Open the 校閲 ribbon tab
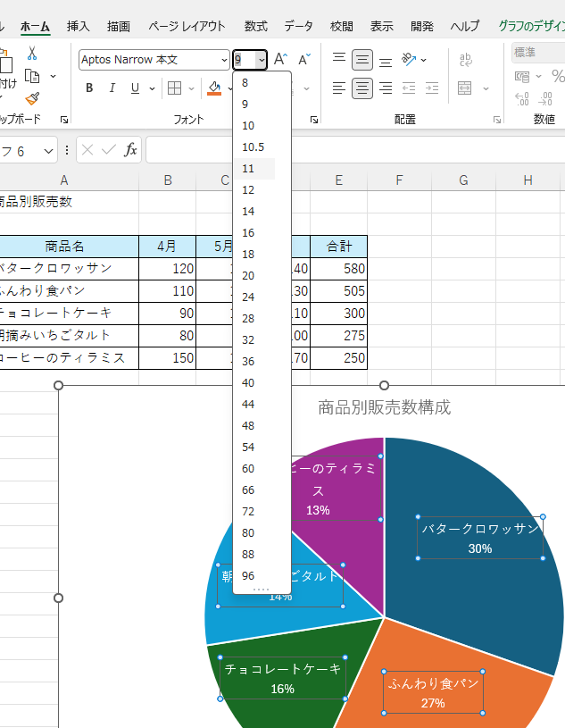The width and height of the screenshot is (565, 728). (342, 27)
